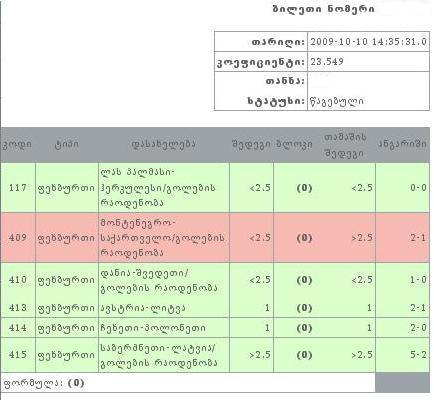Click the date value 2009-10-10 14:35:31.0
This screenshot has height=400, width=434.
368,42
